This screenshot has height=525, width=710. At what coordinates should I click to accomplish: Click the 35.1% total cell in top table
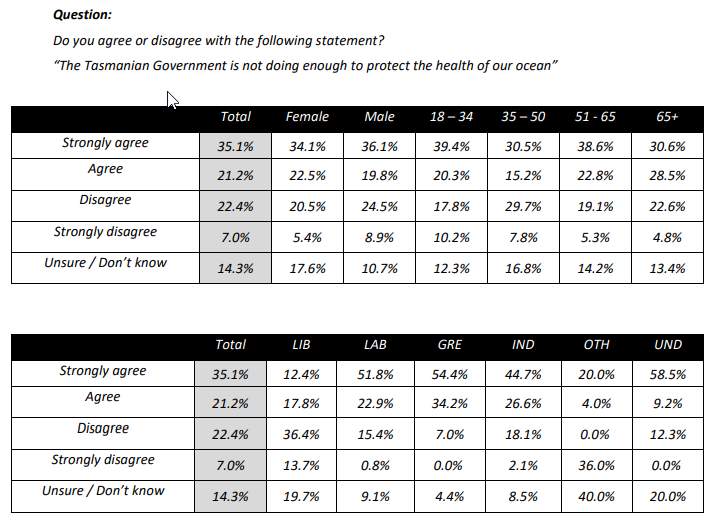pyautogui.click(x=235, y=146)
